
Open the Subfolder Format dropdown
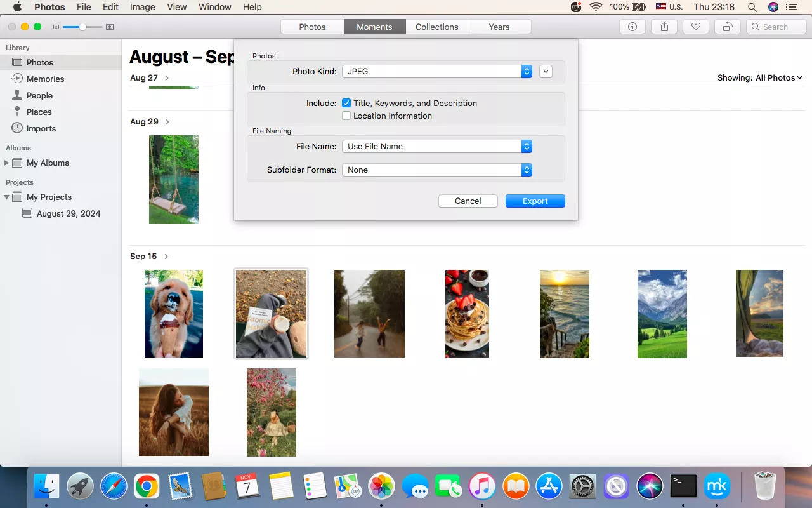[436, 170]
